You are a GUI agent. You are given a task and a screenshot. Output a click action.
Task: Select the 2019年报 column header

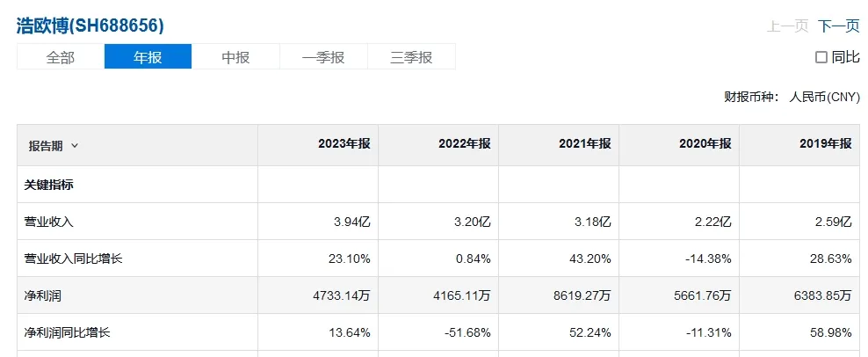coord(825,144)
